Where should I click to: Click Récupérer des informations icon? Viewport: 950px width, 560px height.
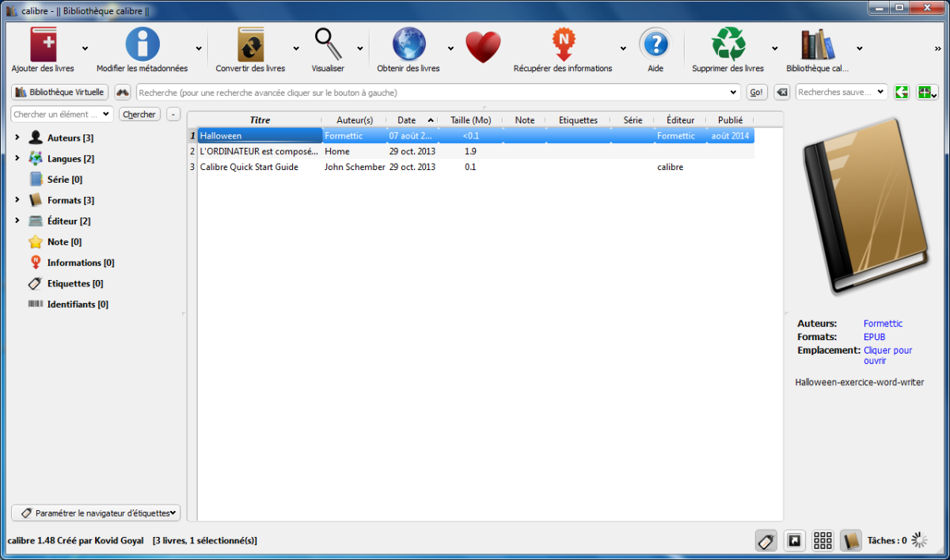(563, 44)
